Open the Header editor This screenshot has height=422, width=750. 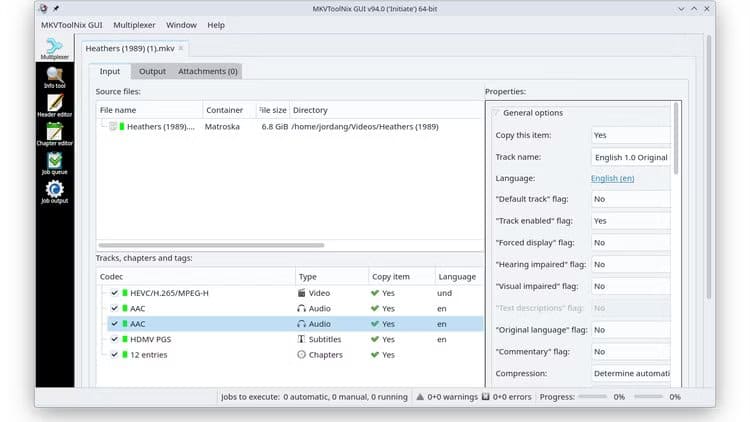55,106
